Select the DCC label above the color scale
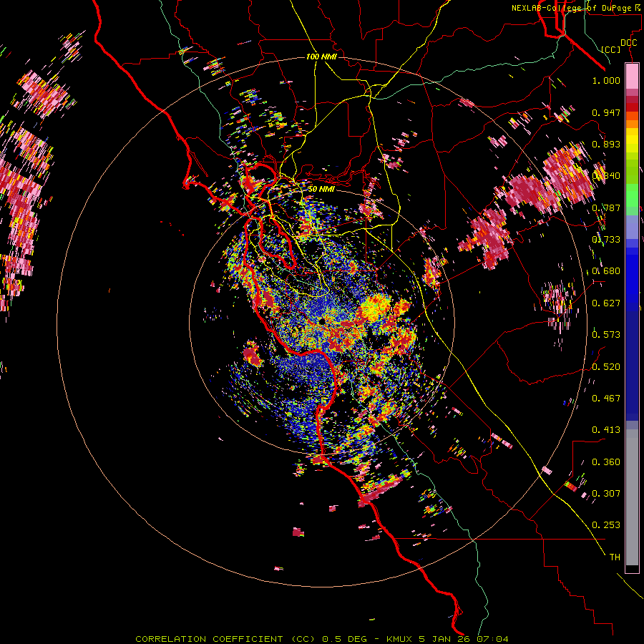The height and width of the screenshot is (644, 644). pos(628,43)
